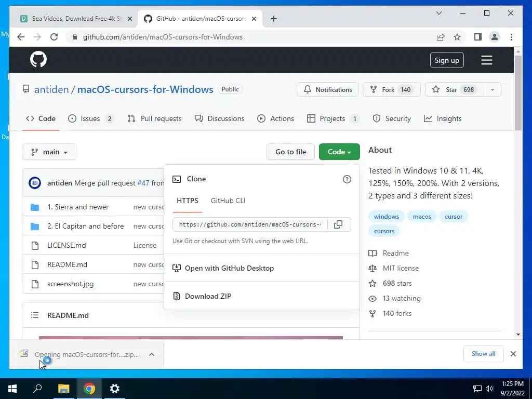Open Settings gear in the taskbar
532x399 pixels.
click(115, 389)
